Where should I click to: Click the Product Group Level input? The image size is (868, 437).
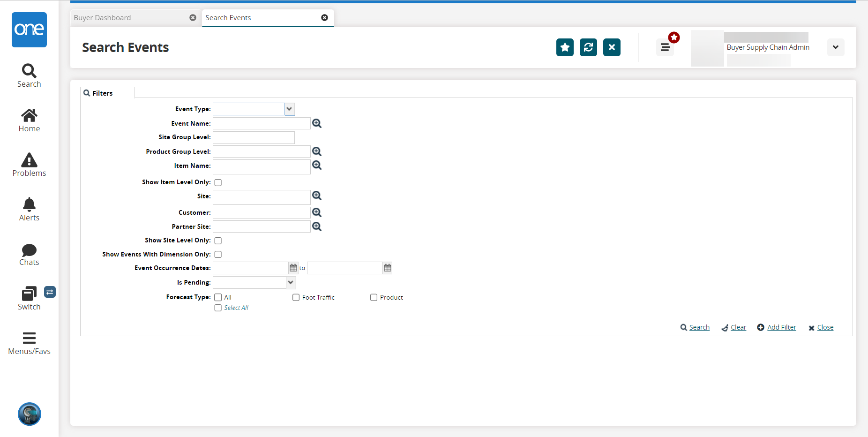pyautogui.click(x=262, y=151)
